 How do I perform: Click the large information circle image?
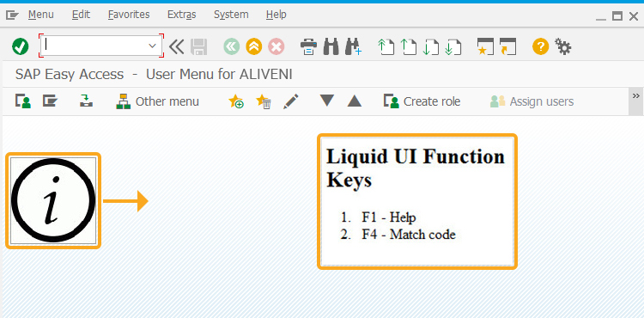pos(53,200)
